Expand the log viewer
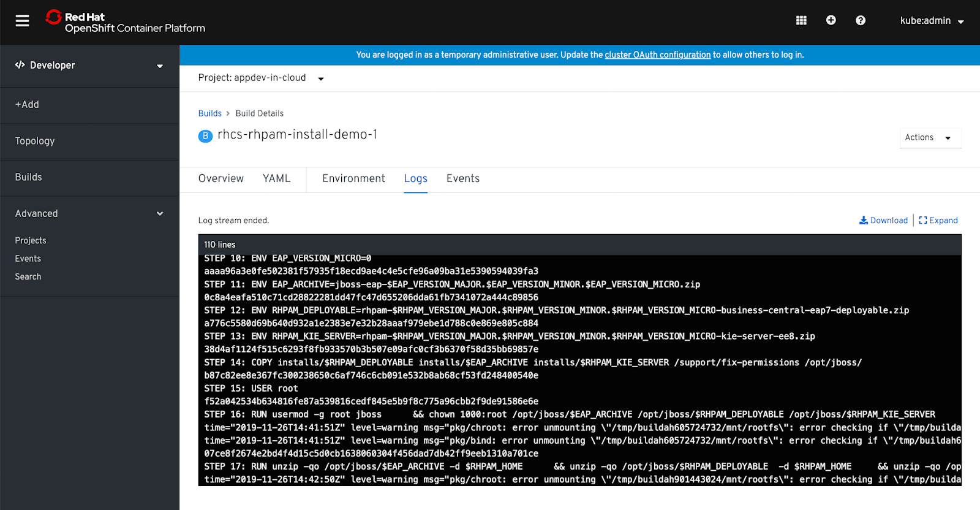Screen dimensions: 980x510 click(x=938, y=220)
